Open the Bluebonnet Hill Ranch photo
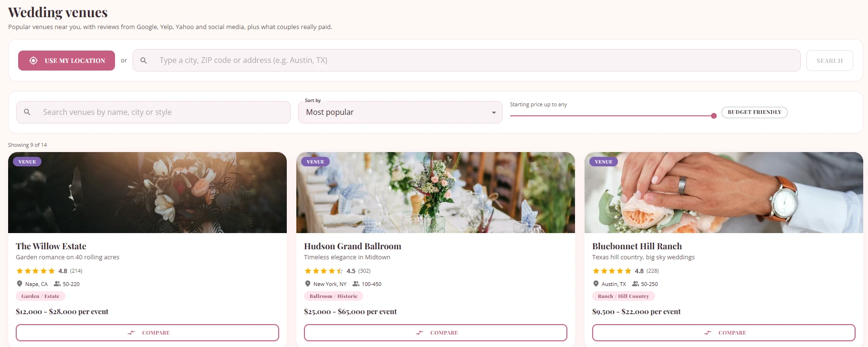The image size is (868, 347). (724, 193)
